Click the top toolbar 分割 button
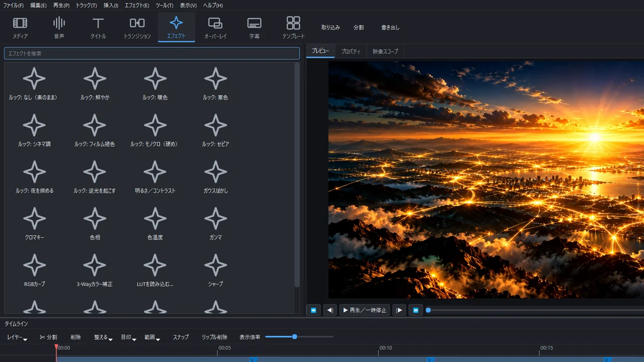 (x=359, y=28)
